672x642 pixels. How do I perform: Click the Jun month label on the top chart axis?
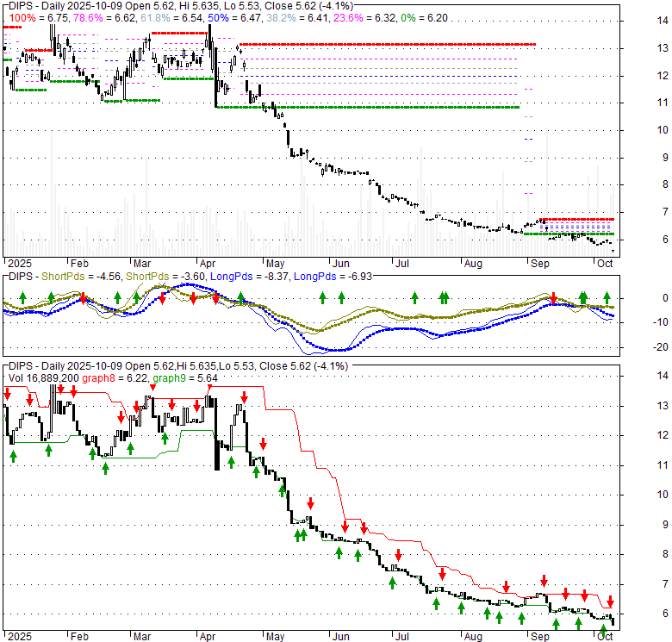341,263
